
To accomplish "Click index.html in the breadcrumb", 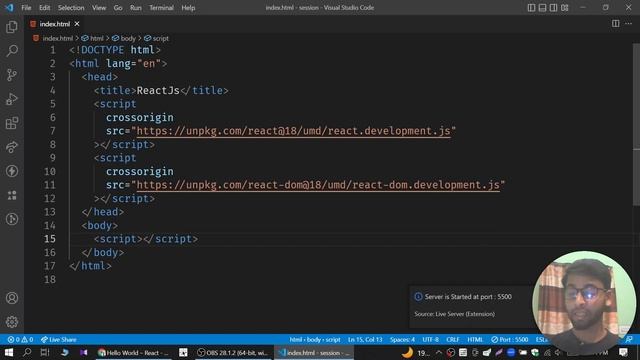I will point(58,38).
